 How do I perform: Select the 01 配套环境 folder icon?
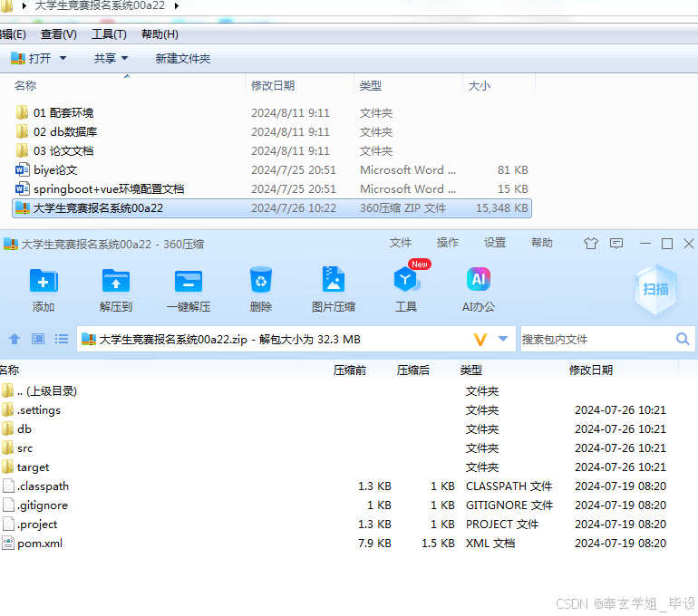tap(22, 112)
